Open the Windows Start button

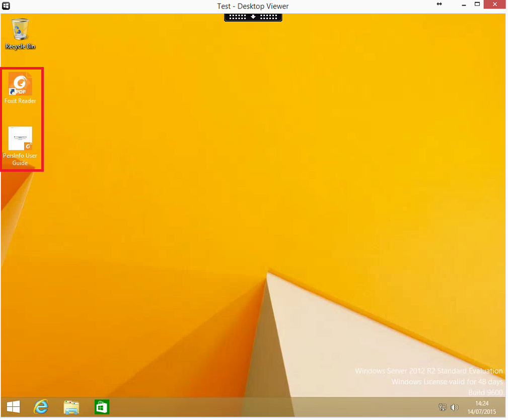click(13, 406)
